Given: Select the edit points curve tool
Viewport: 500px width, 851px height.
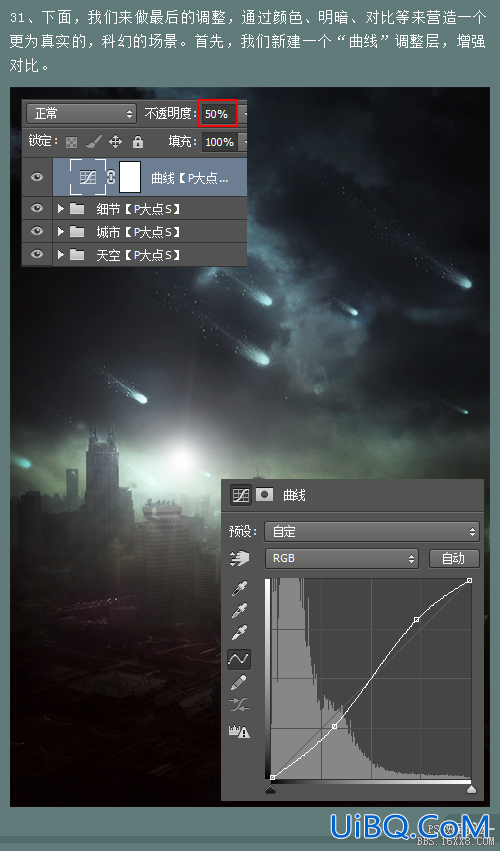Looking at the screenshot, I should pyautogui.click(x=239, y=658).
